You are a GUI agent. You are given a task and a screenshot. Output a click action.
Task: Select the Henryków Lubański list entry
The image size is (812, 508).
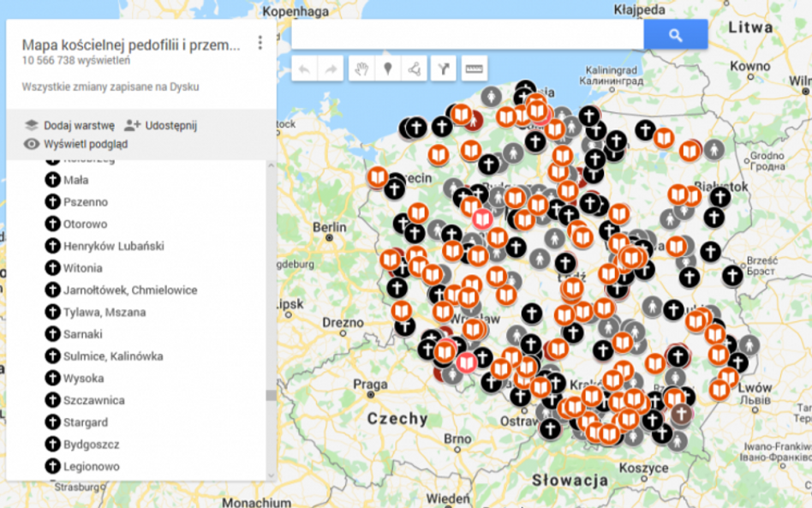click(113, 246)
